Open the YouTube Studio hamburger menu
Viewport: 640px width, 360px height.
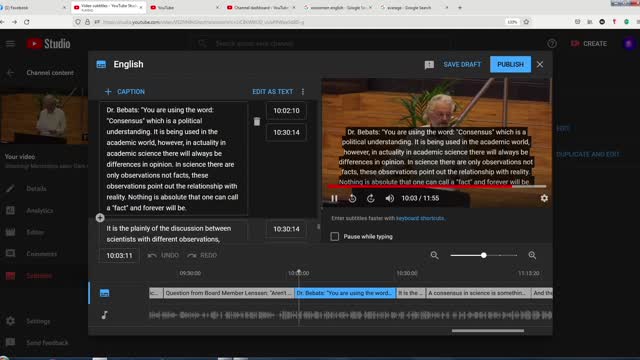[10, 44]
